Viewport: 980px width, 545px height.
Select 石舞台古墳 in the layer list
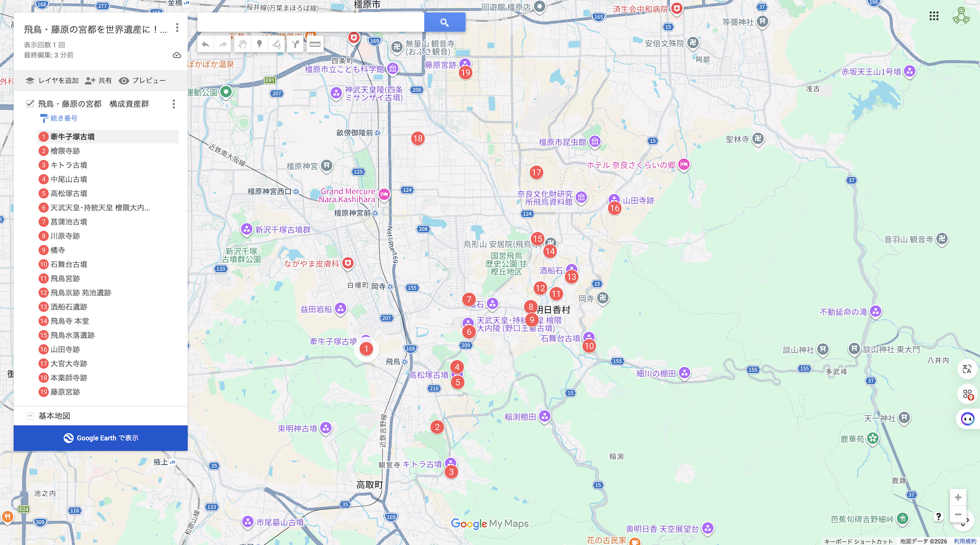pos(108,264)
